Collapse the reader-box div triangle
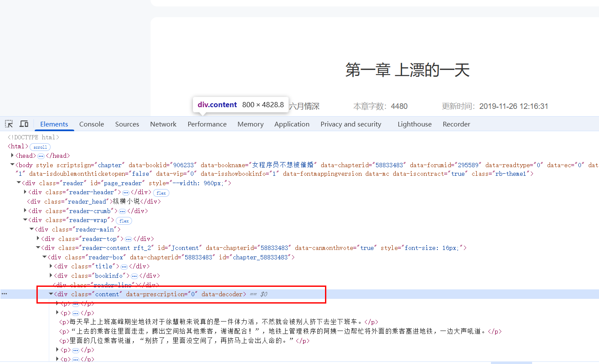This screenshot has width=599, height=364. click(x=45, y=257)
